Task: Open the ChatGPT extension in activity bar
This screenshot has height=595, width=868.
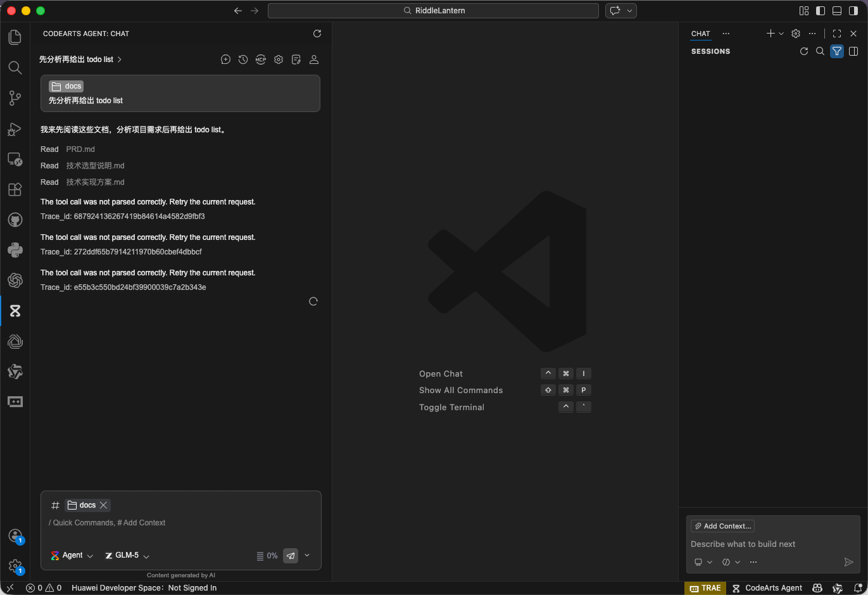Action: pyautogui.click(x=15, y=280)
